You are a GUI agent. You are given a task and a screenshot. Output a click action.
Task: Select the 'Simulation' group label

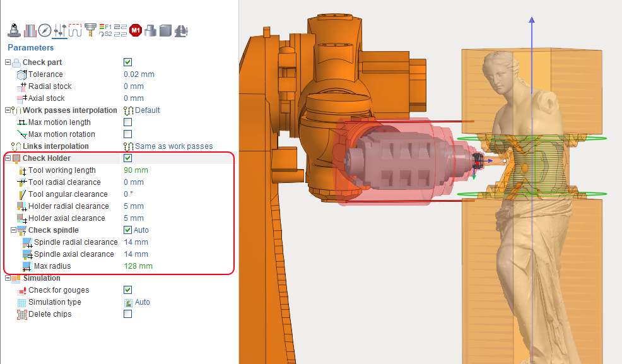[x=42, y=278]
